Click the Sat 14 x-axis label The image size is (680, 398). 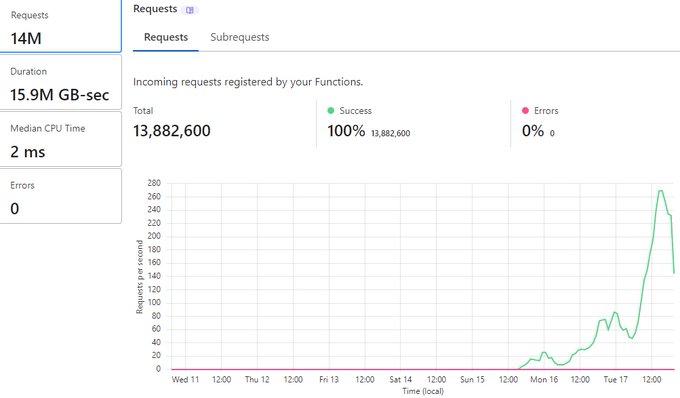pyautogui.click(x=400, y=379)
